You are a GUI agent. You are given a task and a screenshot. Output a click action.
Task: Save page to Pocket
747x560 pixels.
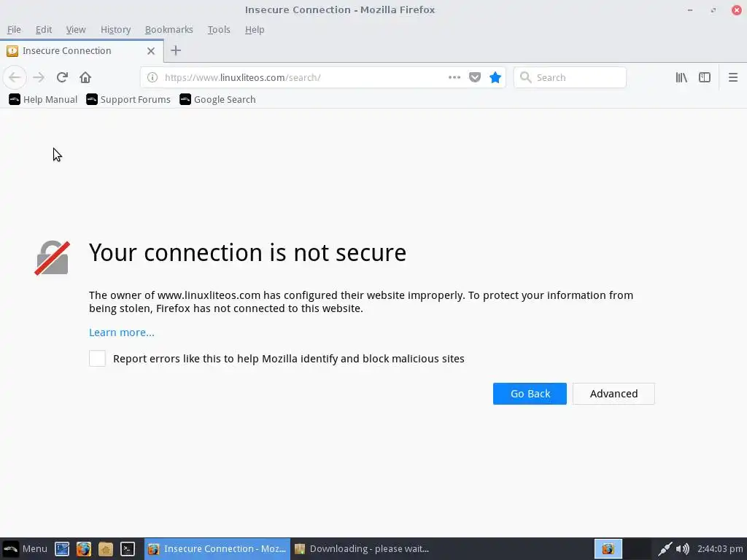[474, 77]
